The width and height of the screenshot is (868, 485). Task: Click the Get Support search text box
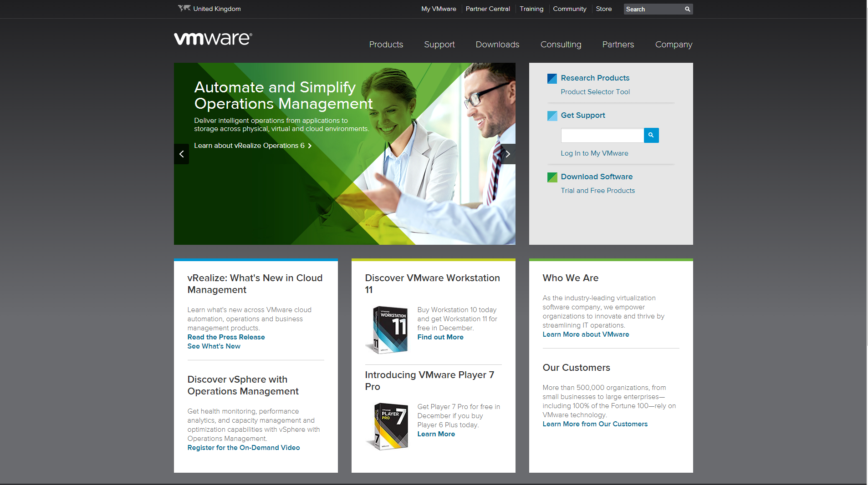(x=602, y=135)
